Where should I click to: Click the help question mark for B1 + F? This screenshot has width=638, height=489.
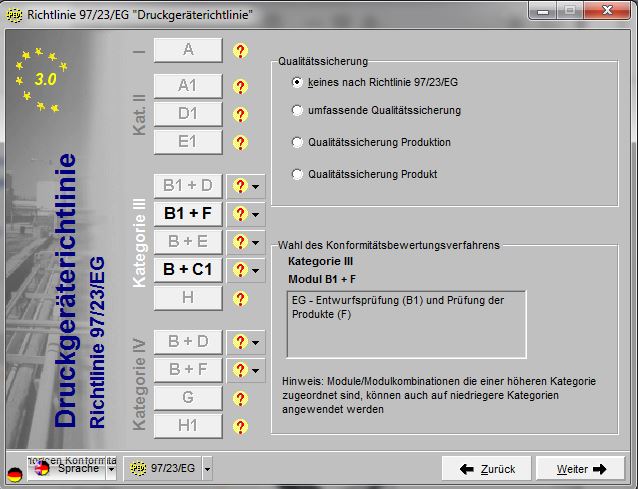tap(240, 214)
